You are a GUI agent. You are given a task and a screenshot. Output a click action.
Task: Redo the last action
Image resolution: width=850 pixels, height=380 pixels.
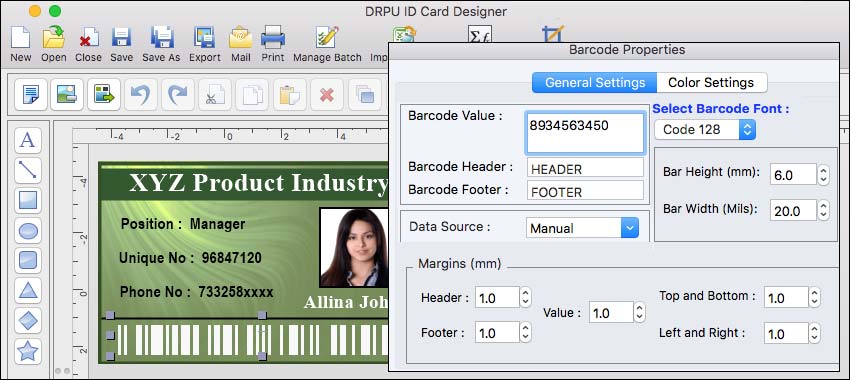(178, 95)
